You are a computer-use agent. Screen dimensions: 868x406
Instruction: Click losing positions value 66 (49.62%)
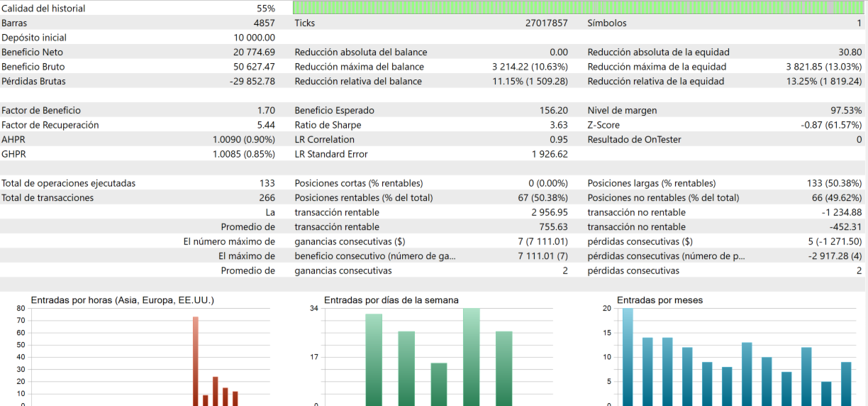(838, 198)
